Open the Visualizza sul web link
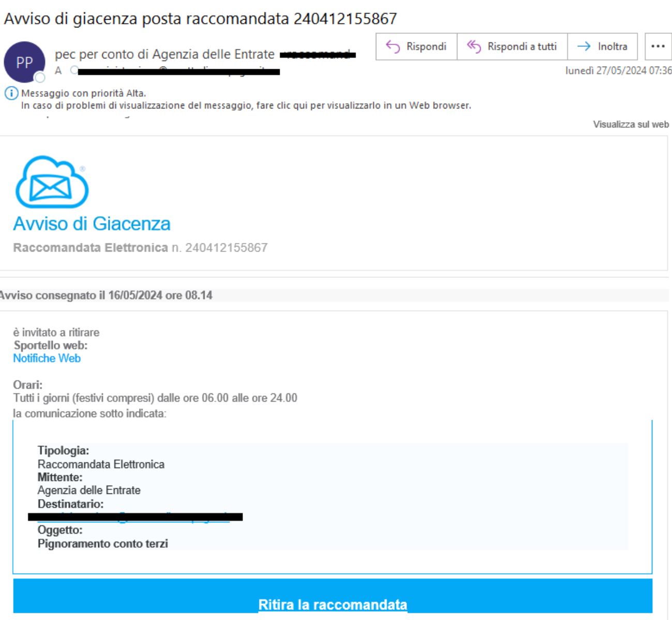The image size is (672, 620). (631, 125)
